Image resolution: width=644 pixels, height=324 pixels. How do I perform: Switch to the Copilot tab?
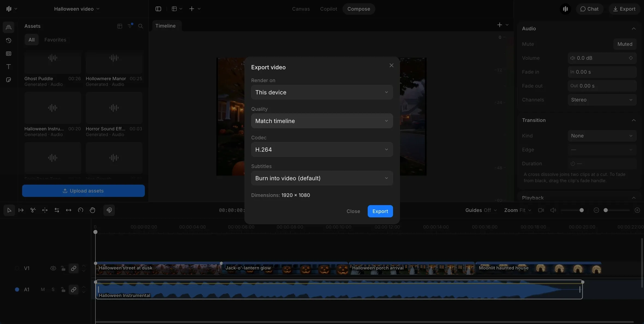click(328, 9)
